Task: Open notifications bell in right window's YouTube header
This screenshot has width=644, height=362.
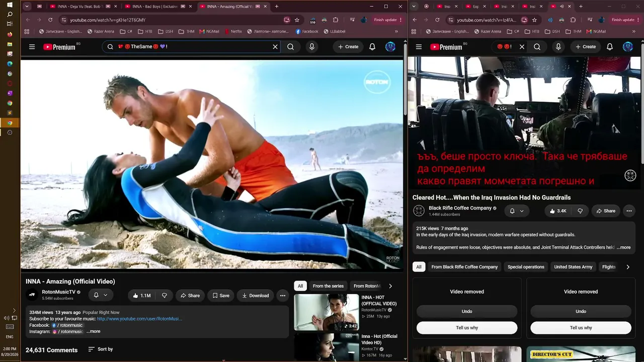Action: click(x=610, y=47)
